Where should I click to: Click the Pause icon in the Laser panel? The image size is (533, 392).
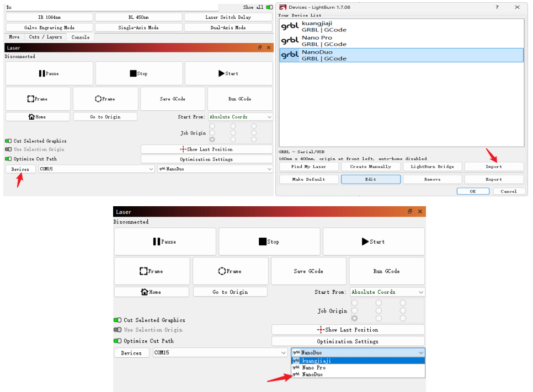click(x=42, y=73)
